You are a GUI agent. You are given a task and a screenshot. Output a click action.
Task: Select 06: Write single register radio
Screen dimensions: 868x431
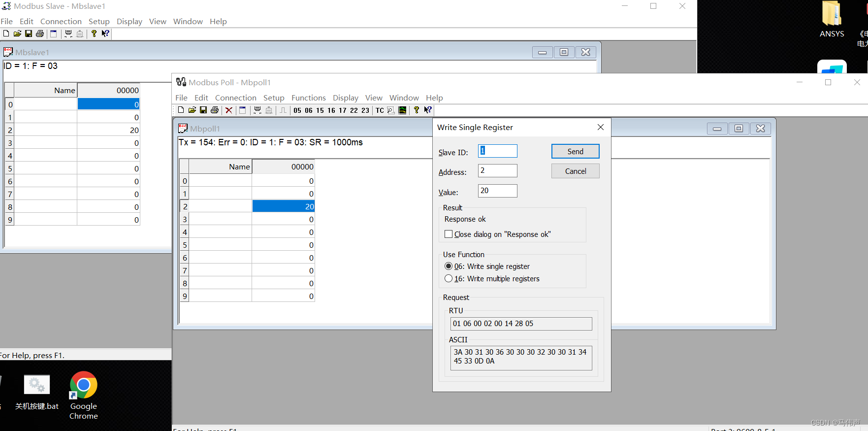pos(449,266)
